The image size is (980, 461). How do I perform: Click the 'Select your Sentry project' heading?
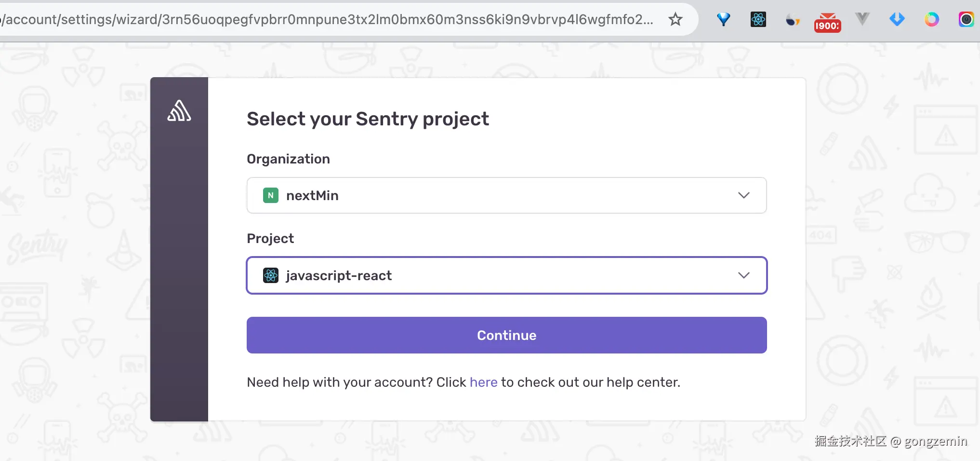tap(368, 119)
